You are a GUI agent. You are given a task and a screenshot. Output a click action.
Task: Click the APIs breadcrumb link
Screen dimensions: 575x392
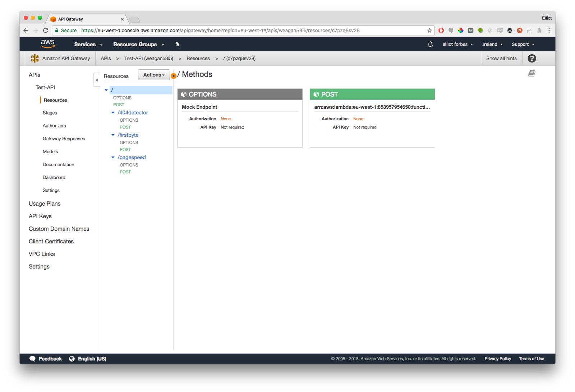[106, 59]
